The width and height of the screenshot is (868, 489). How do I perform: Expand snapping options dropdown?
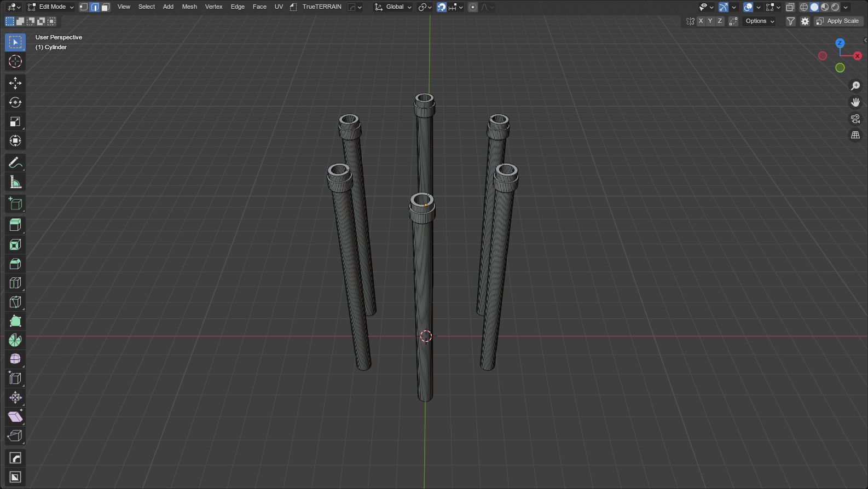456,7
